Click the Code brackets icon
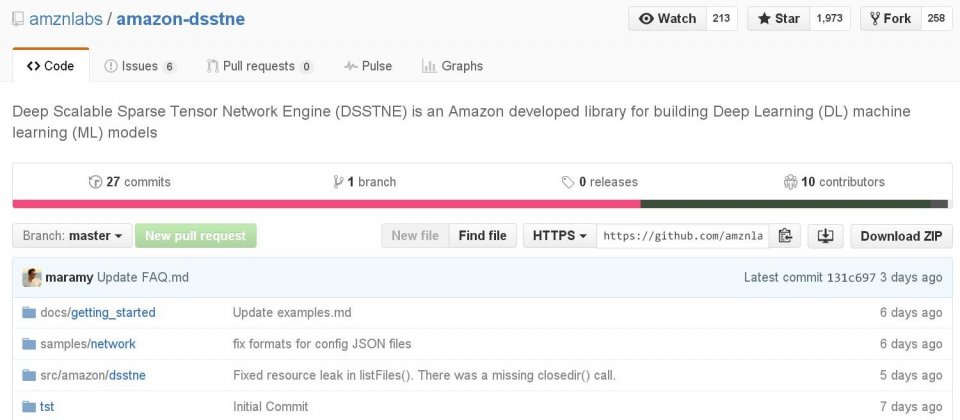The width and height of the screenshot is (960, 420). 34,66
